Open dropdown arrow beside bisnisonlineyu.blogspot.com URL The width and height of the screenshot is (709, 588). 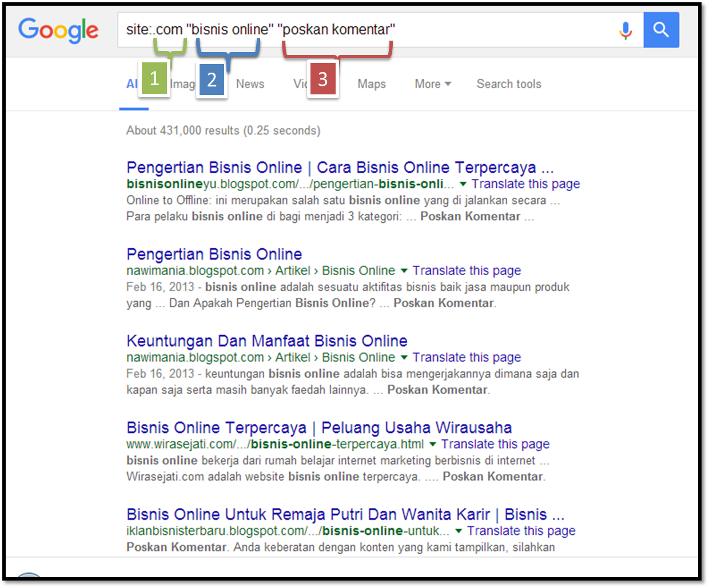point(463,184)
